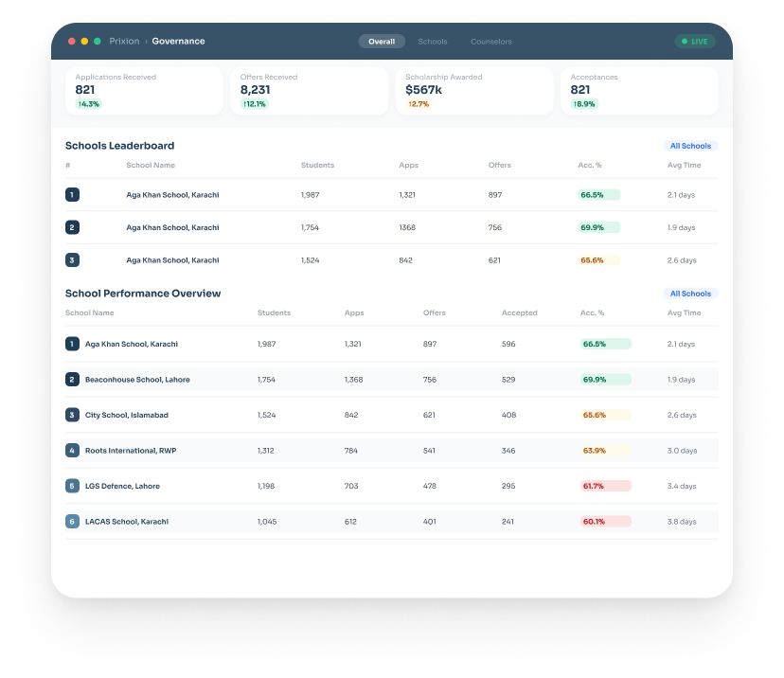
Task: Select LGS Defence, Lahore row name
Action: point(122,486)
